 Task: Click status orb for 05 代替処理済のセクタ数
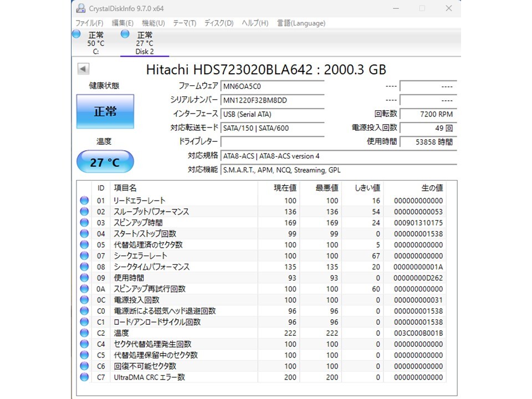pos(84,244)
